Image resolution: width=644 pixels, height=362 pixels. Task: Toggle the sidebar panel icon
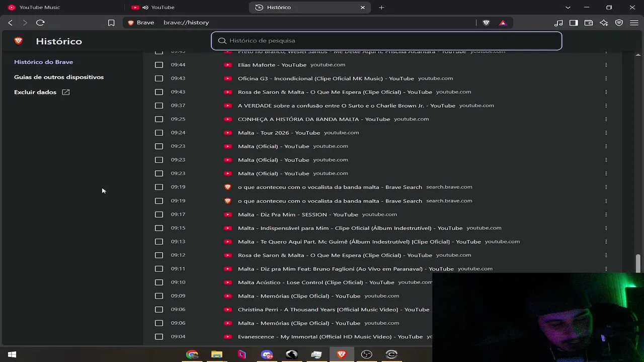coord(574,23)
